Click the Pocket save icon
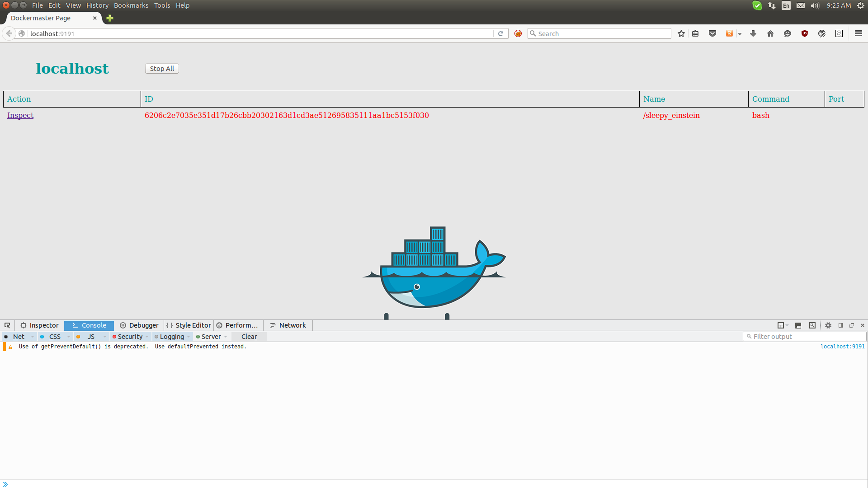This screenshot has width=868, height=488. (x=712, y=33)
